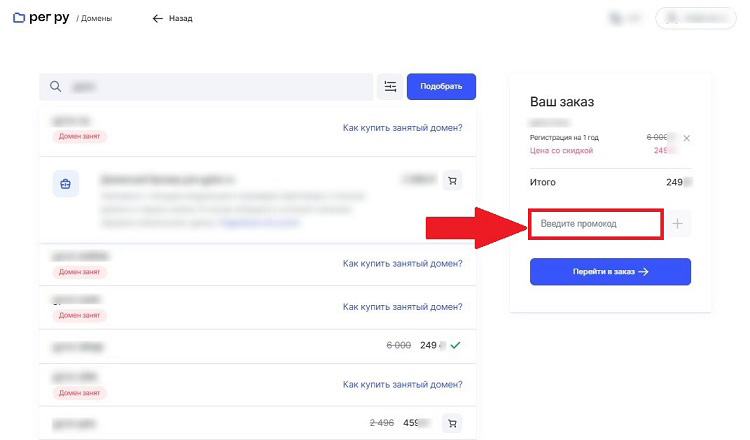The image size is (750, 440).
Task: Add the 459 priced domain to cart
Action: coord(452,422)
